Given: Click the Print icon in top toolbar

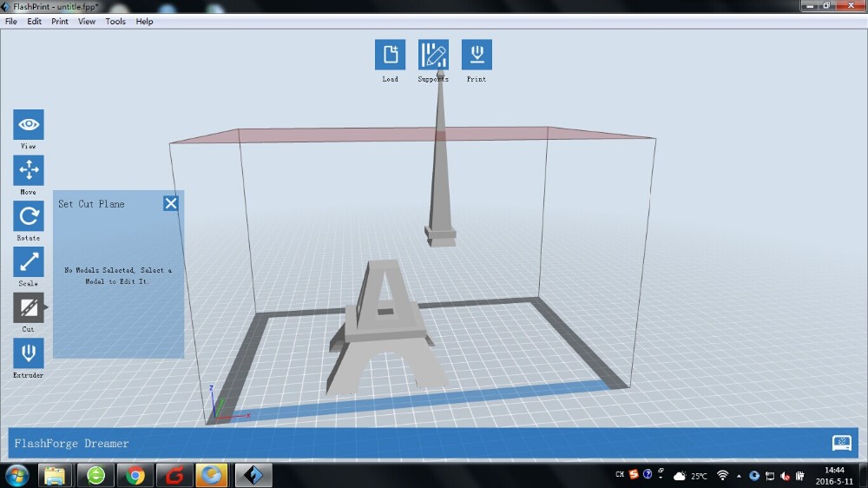Looking at the screenshot, I should click(477, 55).
